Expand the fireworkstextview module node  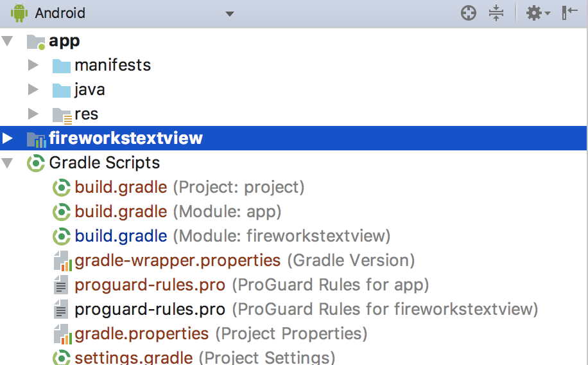tap(8, 138)
